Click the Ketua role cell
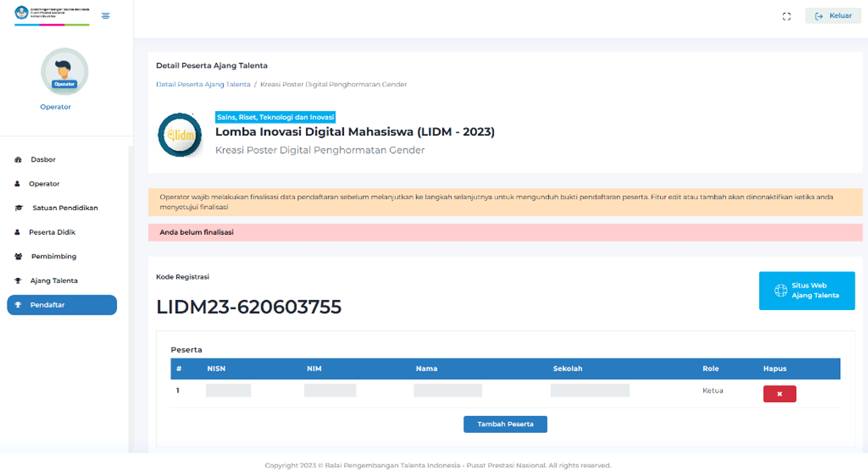 [712, 391]
